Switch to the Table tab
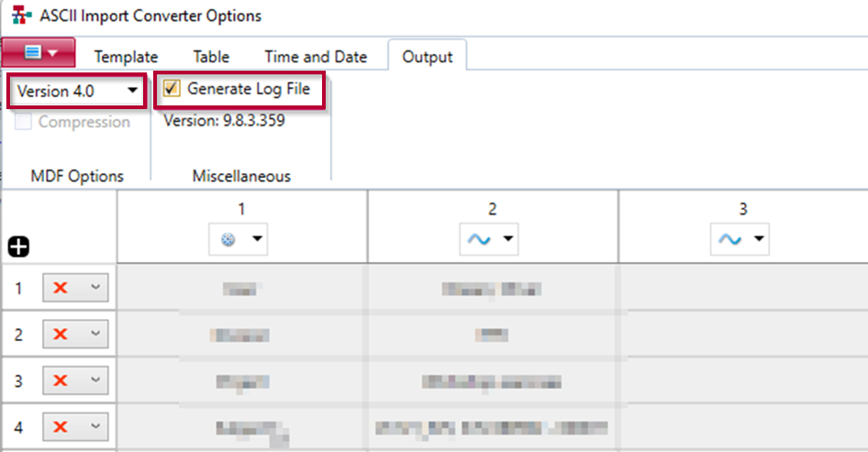Screen dimensions: 868x452 (211, 57)
